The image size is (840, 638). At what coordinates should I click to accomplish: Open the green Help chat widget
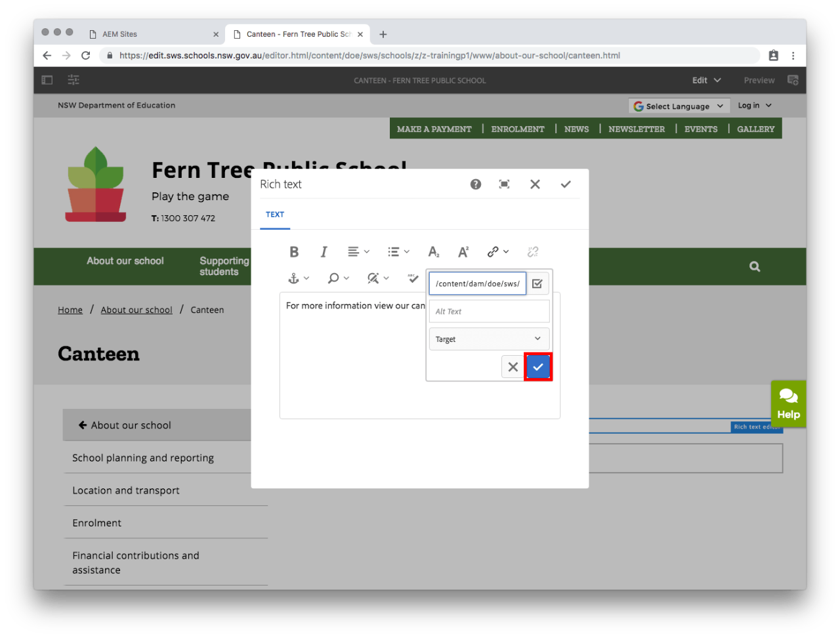[788, 404]
